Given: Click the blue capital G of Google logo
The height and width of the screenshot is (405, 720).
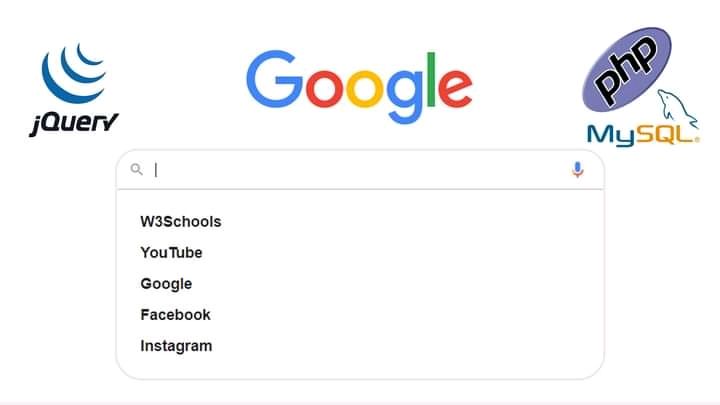Looking at the screenshot, I should tap(275, 79).
